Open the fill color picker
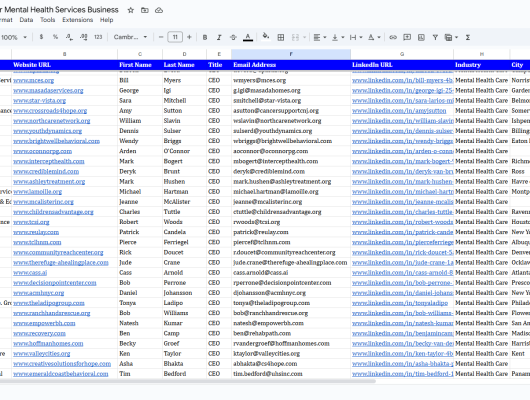 point(266,37)
